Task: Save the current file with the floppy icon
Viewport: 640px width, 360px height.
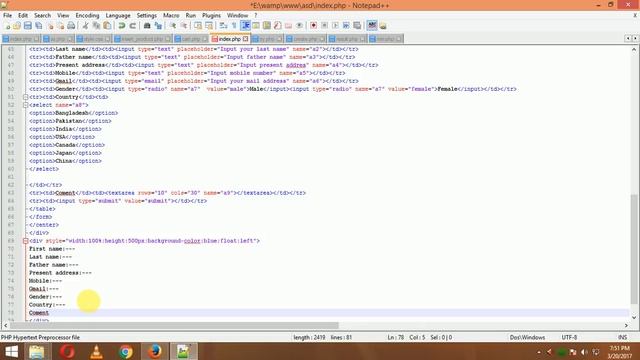Action: click(28, 26)
